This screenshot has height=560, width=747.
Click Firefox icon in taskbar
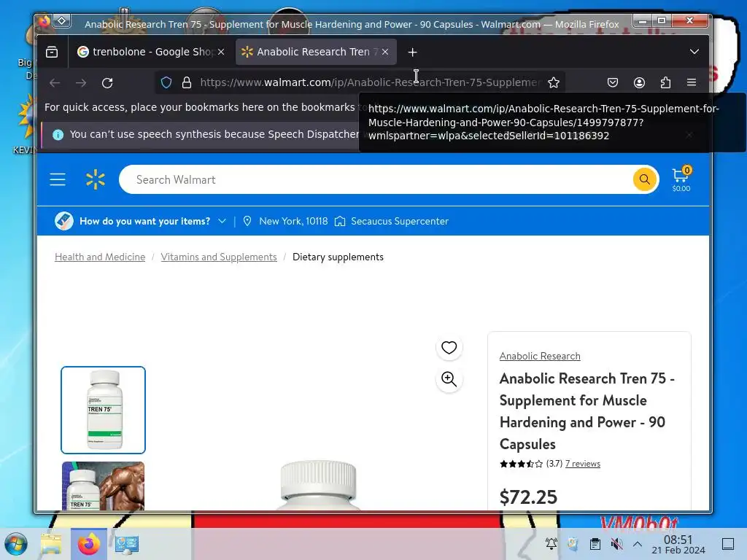(89, 544)
